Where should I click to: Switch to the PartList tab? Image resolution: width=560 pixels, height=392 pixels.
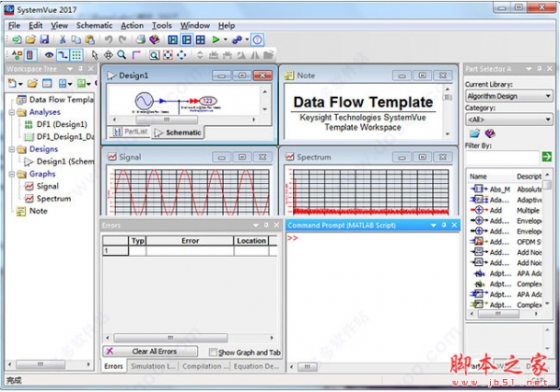point(130,132)
